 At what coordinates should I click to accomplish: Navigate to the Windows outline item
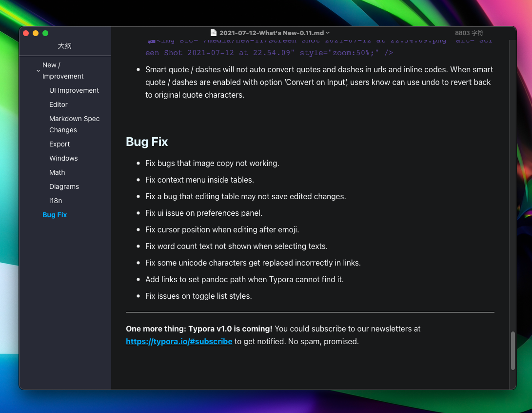coord(63,158)
